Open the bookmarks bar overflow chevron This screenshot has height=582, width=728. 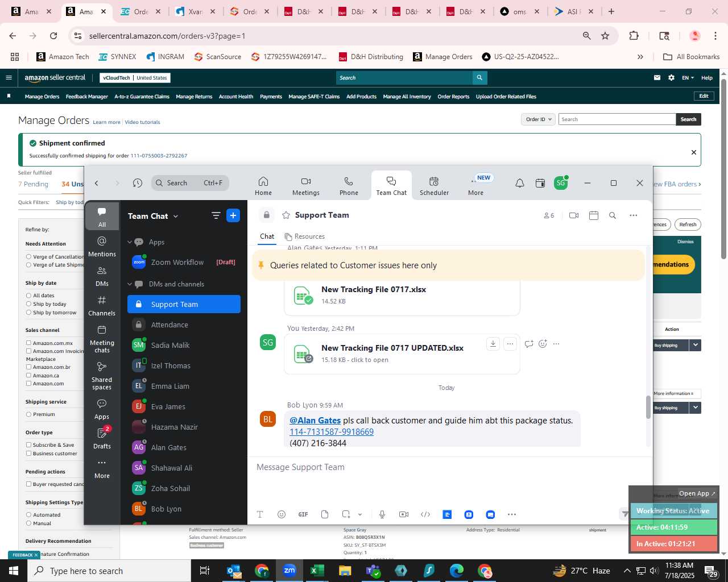click(640, 57)
